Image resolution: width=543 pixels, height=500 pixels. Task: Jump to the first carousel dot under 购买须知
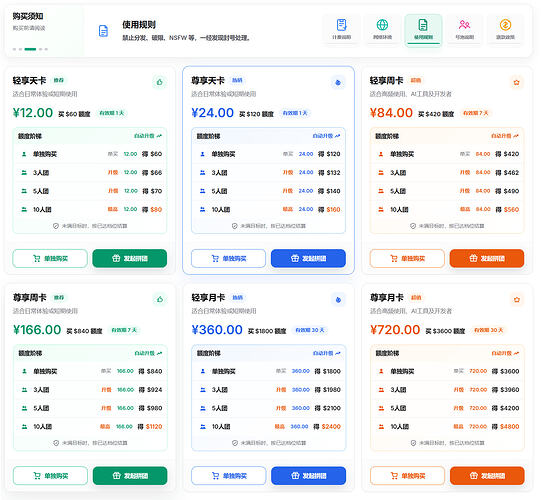(14, 49)
